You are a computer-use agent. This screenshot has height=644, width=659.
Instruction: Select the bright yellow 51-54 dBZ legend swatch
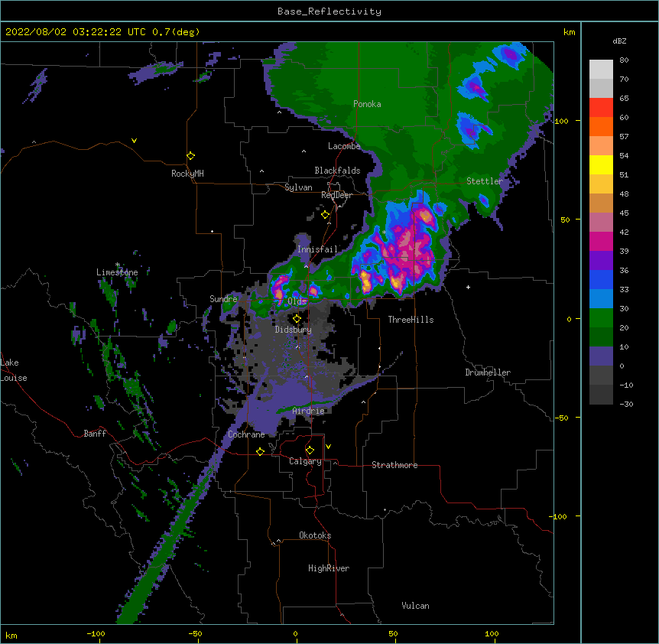pos(601,164)
